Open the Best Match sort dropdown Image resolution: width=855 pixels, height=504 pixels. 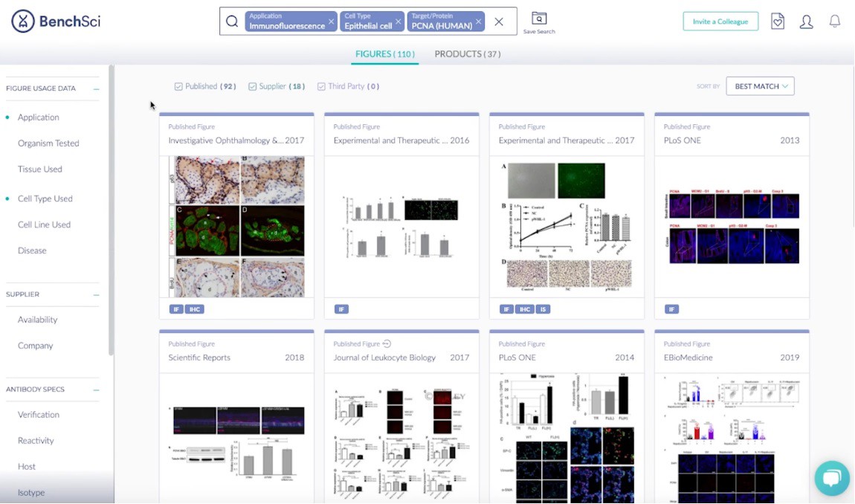[x=760, y=86]
